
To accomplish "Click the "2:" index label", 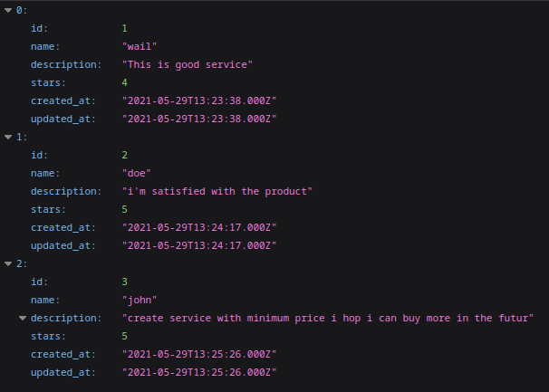I will pyautogui.click(x=22, y=263).
